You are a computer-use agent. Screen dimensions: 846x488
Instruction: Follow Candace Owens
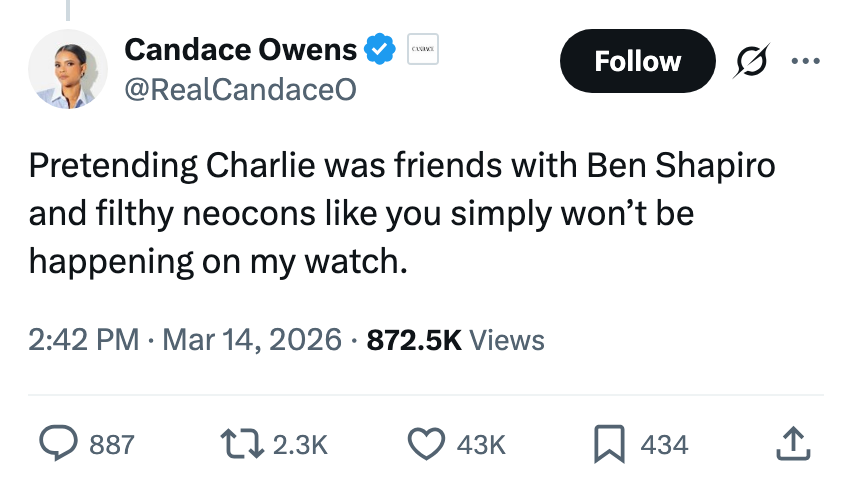click(x=637, y=61)
